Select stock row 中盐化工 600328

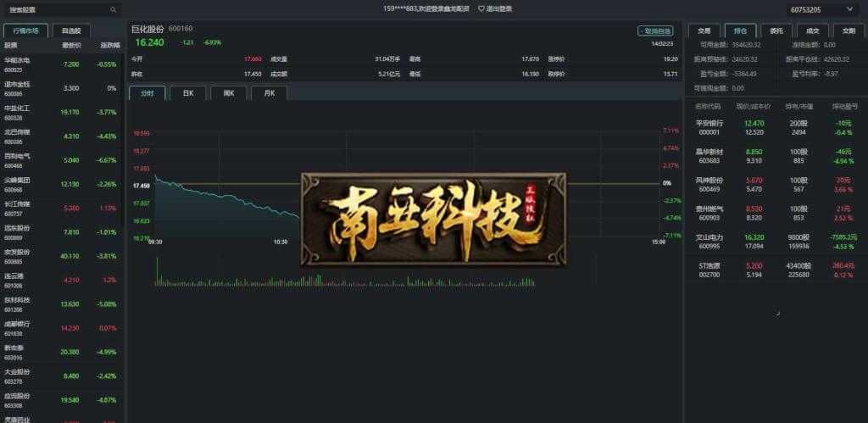tap(61, 113)
